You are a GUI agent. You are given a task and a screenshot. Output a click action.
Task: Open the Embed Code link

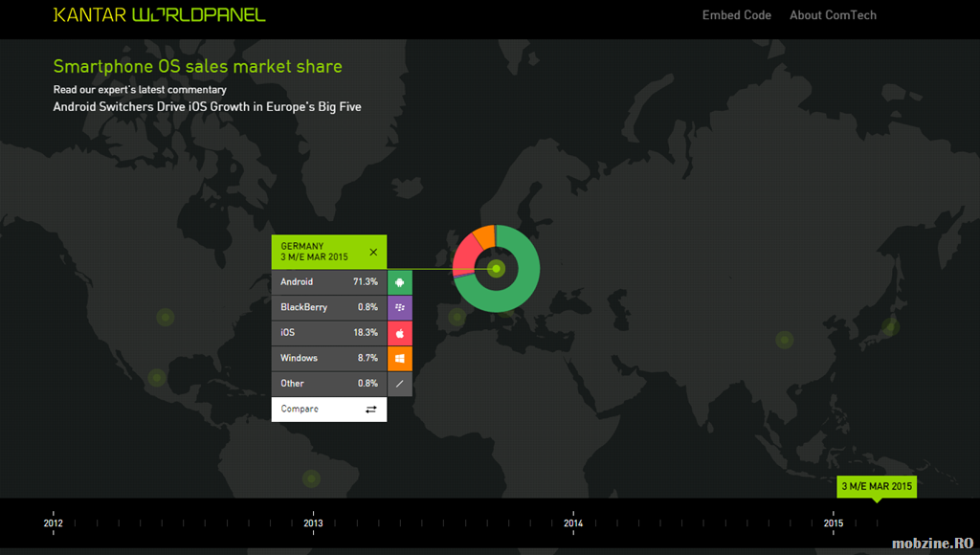click(x=736, y=15)
